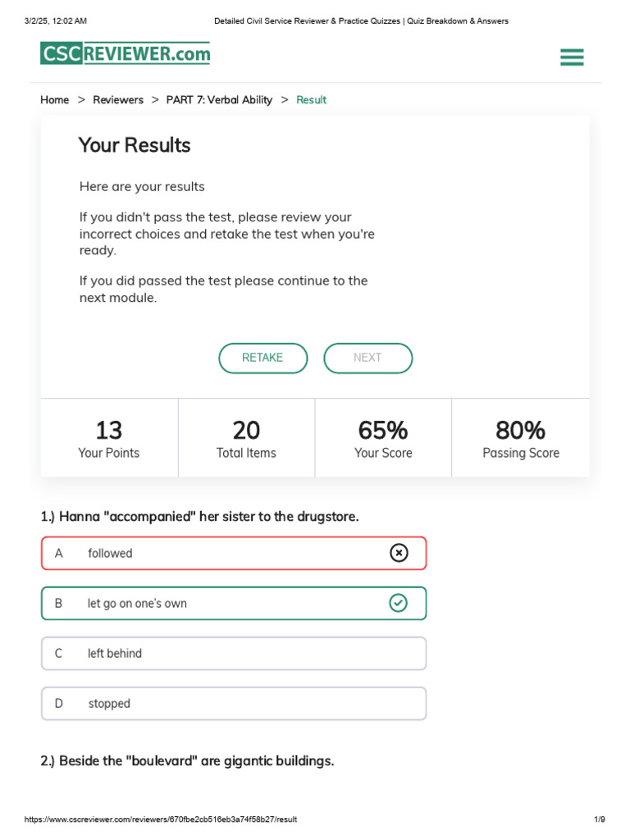This screenshot has width=630, height=840.
Task: Navigate to PART 7: Verbal Ability breadcrumb
Action: point(219,100)
